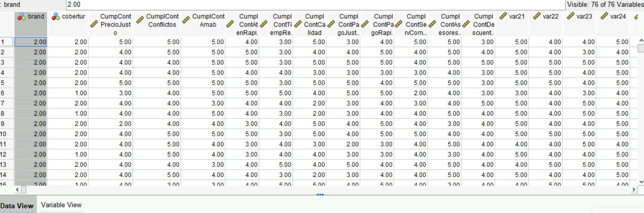
Task: Select CumplContAtenRapi cell 3.00 in row 9
Action: [242, 124]
